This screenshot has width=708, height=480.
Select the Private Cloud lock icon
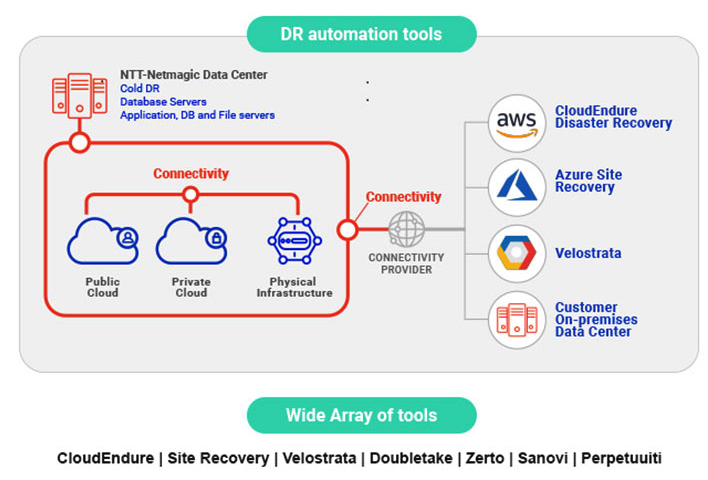tap(216, 238)
